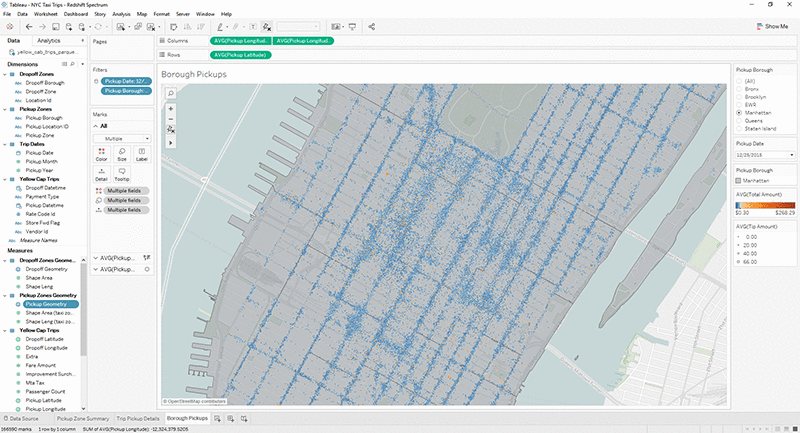Open the Worksheet menu
The width and height of the screenshot is (800, 433).
click(x=45, y=14)
